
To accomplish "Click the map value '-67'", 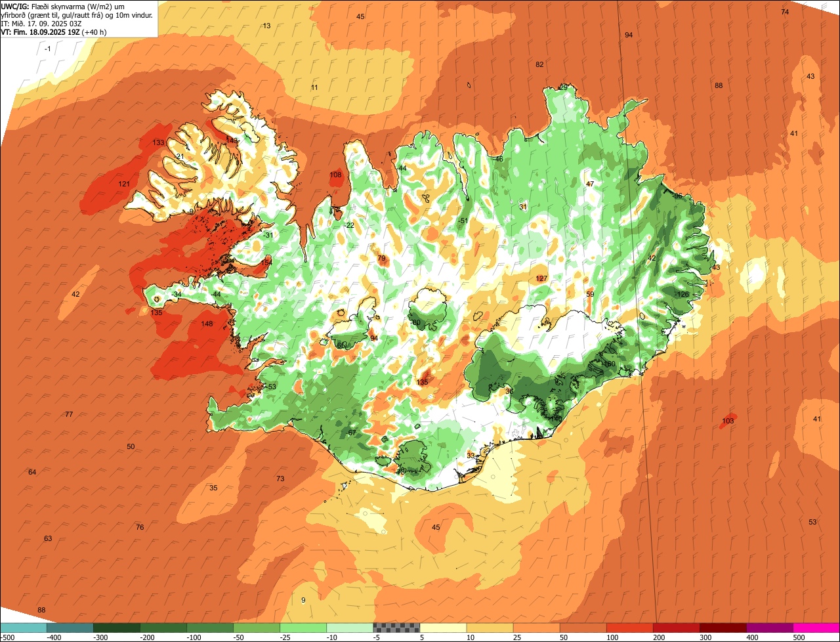I will [x=351, y=433].
